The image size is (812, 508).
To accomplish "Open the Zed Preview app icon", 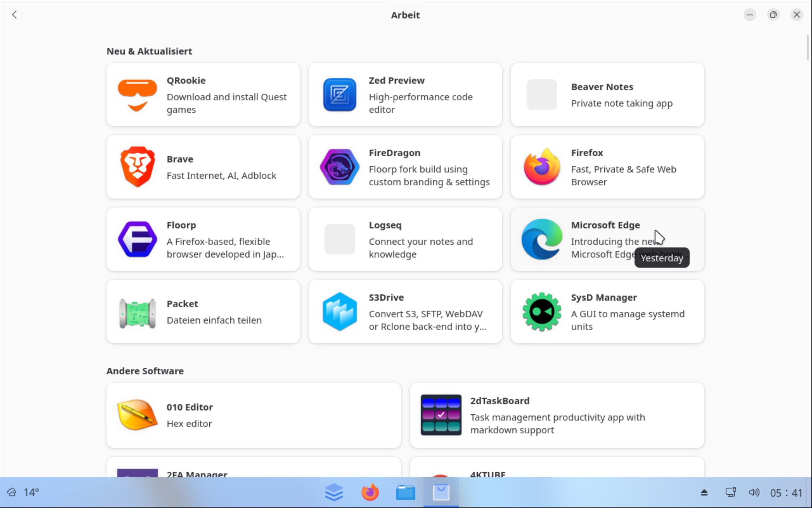I will tap(340, 95).
